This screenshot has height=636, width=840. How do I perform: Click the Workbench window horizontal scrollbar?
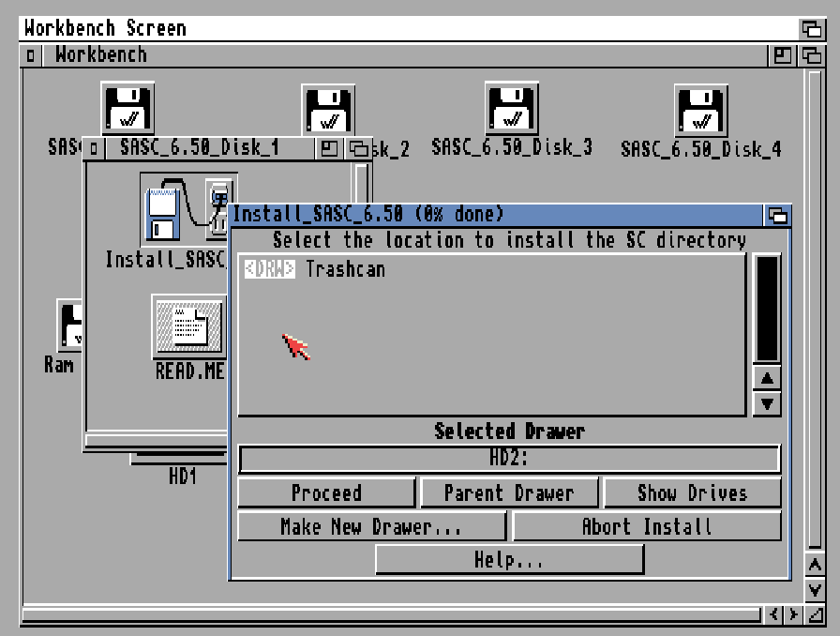click(391, 614)
